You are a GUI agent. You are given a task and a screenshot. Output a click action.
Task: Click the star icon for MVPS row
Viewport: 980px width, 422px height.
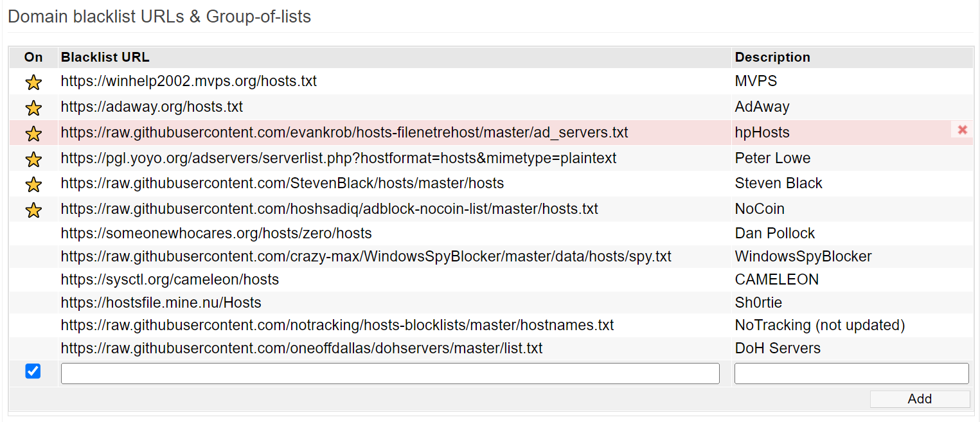pyautogui.click(x=33, y=82)
